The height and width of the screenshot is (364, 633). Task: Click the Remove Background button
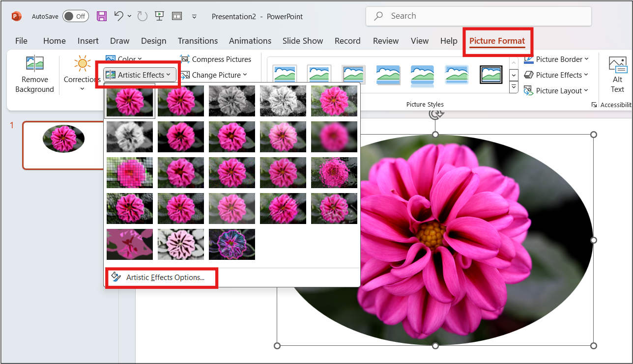[x=34, y=74]
